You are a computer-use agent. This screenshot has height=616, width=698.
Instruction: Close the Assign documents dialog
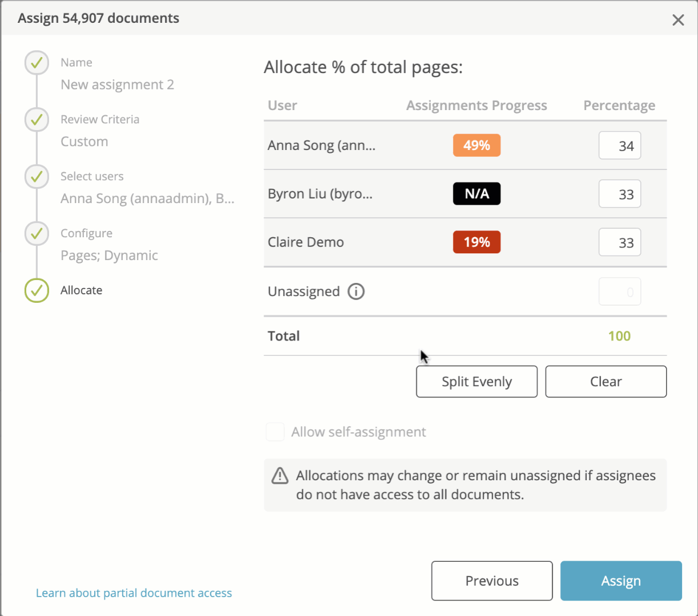[x=678, y=20]
